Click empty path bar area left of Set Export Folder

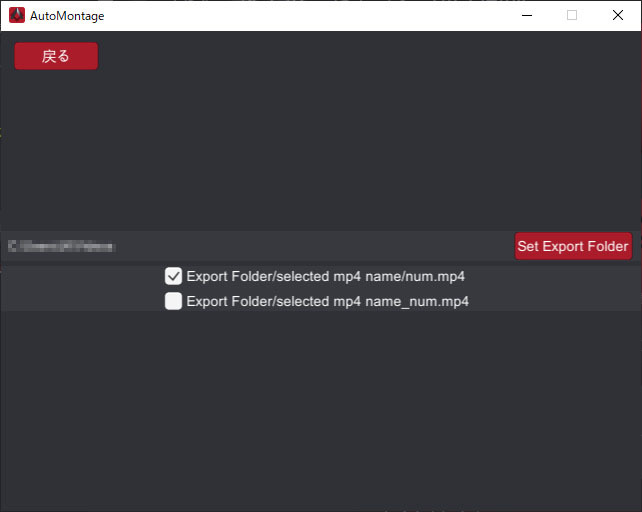pyautogui.click(x=320, y=246)
